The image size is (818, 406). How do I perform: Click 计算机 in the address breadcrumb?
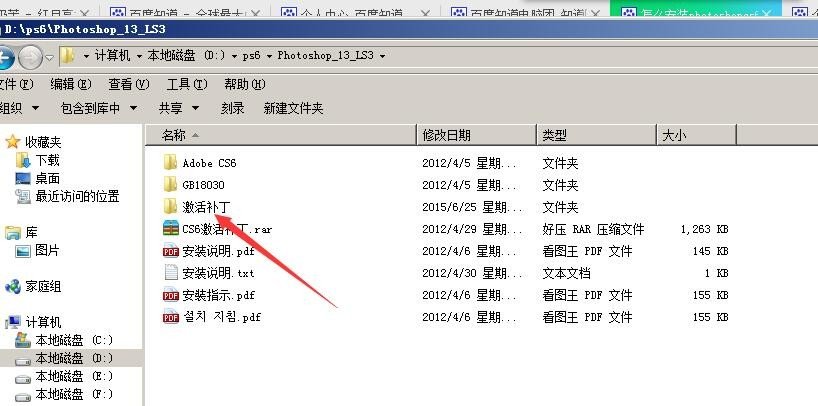pos(113,55)
